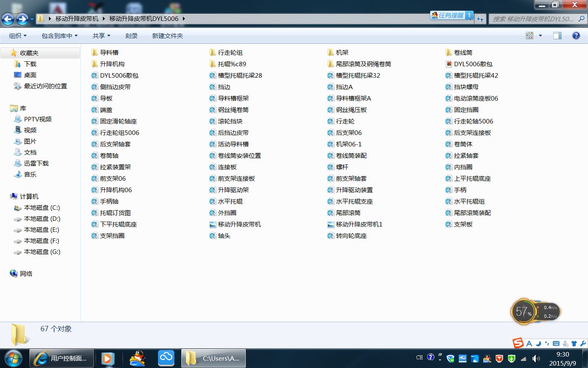This screenshot has height=368, width=588.
Task: Open the 包含到库中 dropdown
Action: [60, 36]
